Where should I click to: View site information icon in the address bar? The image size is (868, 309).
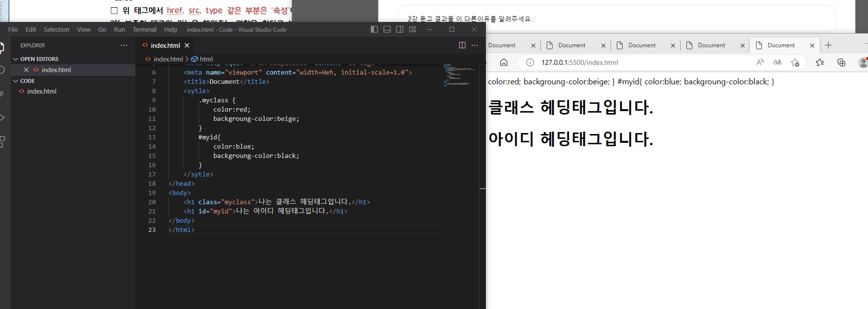530,62
